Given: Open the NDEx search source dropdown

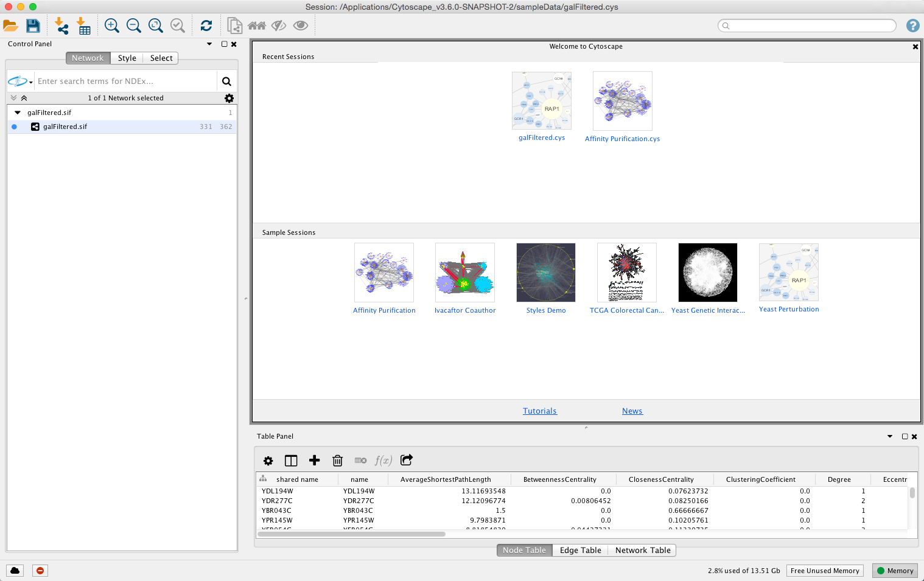Looking at the screenshot, I should click(x=20, y=82).
